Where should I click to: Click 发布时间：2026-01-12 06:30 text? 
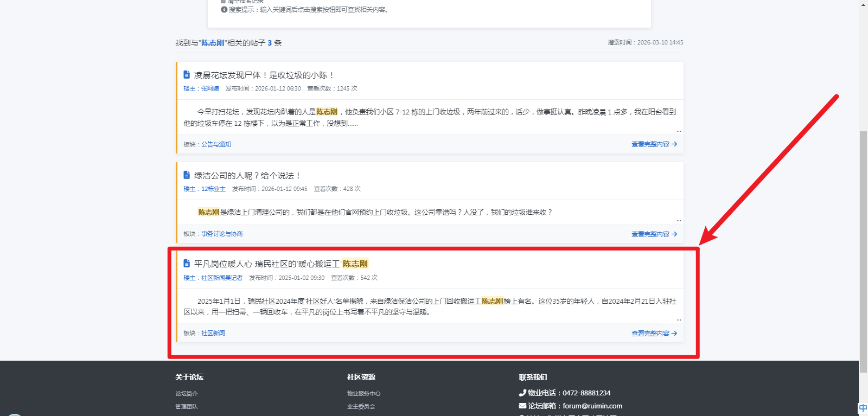(263, 88)
